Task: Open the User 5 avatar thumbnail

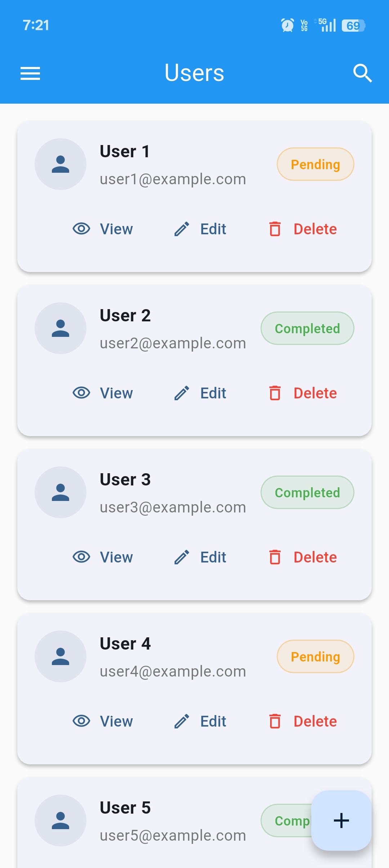Action: tap(61, 820)
